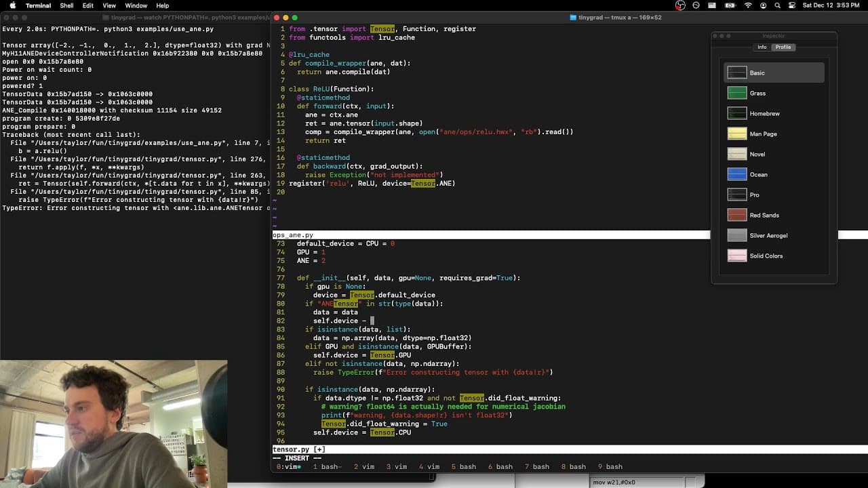Click the 'raise TypeError' line 88 in tensor.py
The image size is (868, 488).
(x=433, y=372)
